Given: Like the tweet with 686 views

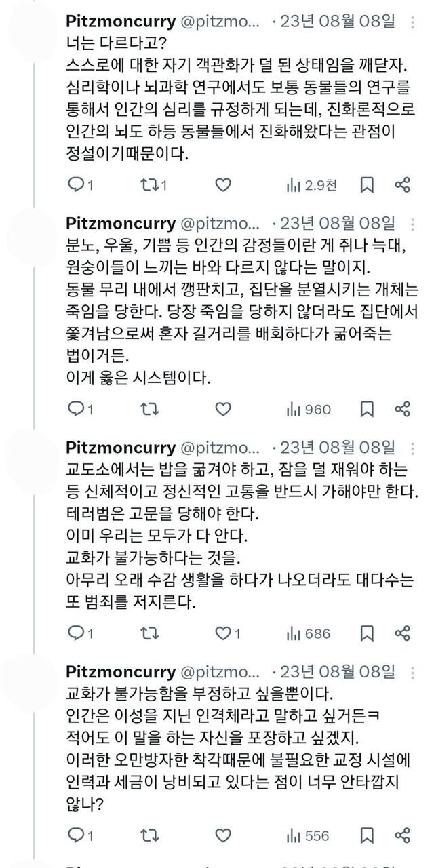Looking at the screenshot, I should [x=222, y=633].
